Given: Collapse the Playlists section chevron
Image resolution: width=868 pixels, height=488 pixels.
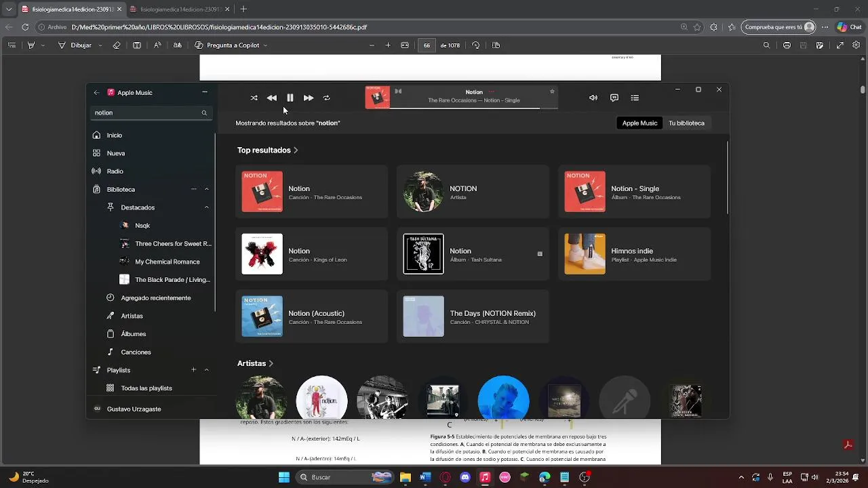Looking at the screenshot, I should [x=206, y=370].
